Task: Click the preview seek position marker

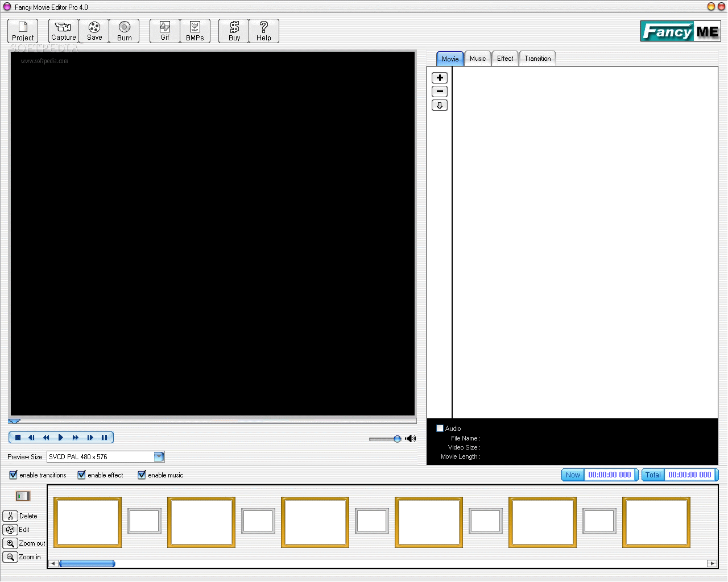Action: [14, 421]
